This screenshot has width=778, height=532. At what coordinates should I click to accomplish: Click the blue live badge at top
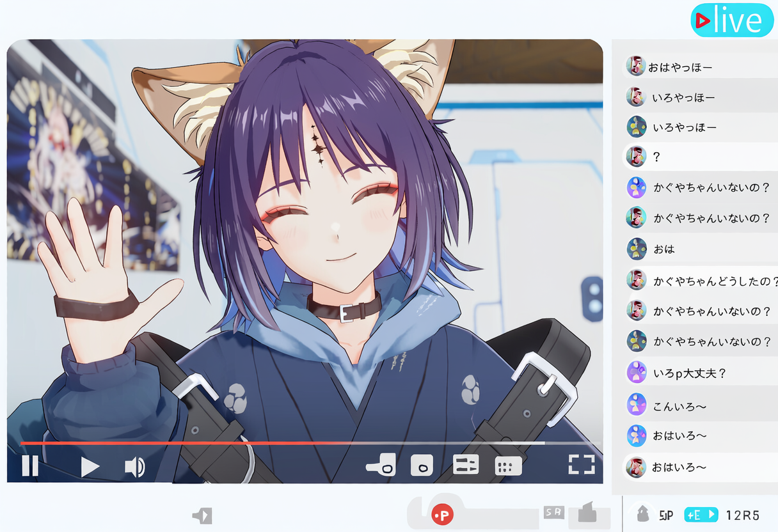(x=732, y=20)
